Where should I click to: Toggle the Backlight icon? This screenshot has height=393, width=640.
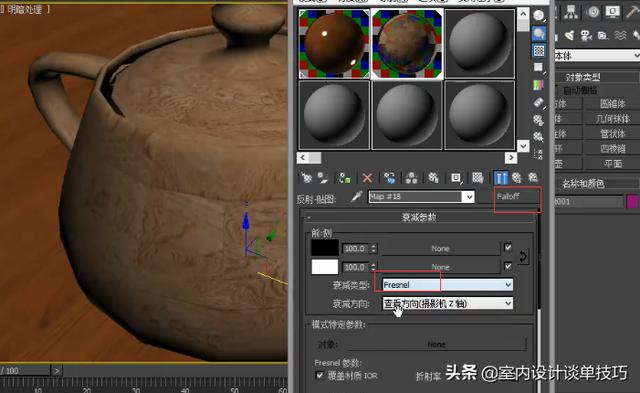pos(539,33)
